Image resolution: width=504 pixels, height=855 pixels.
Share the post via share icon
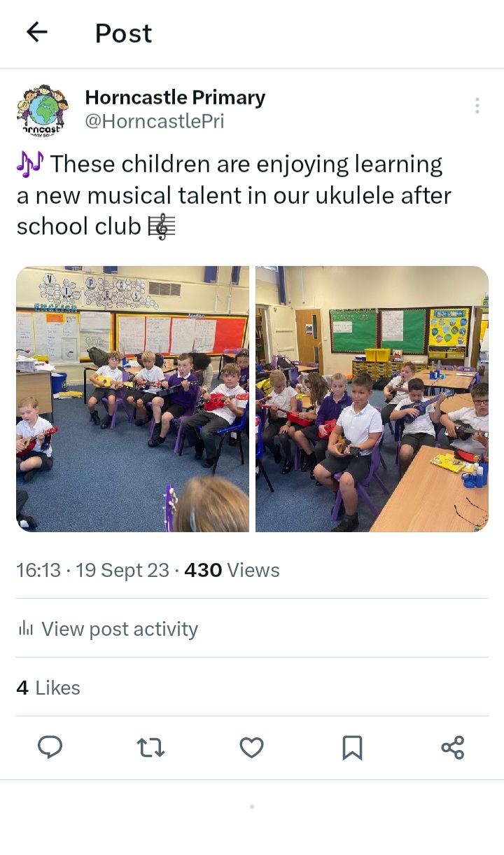pyautogui.click(x=453, y=748)
